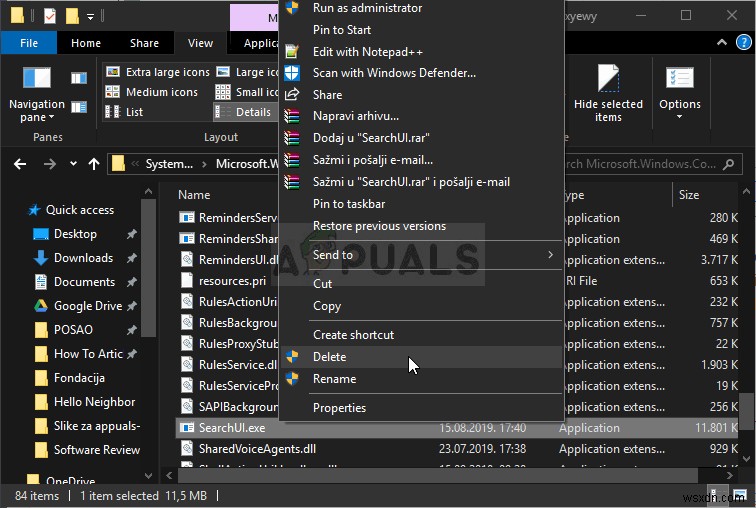Click the System... breadcrumb in address bar
Screen dimensions: 756x508
169,164
